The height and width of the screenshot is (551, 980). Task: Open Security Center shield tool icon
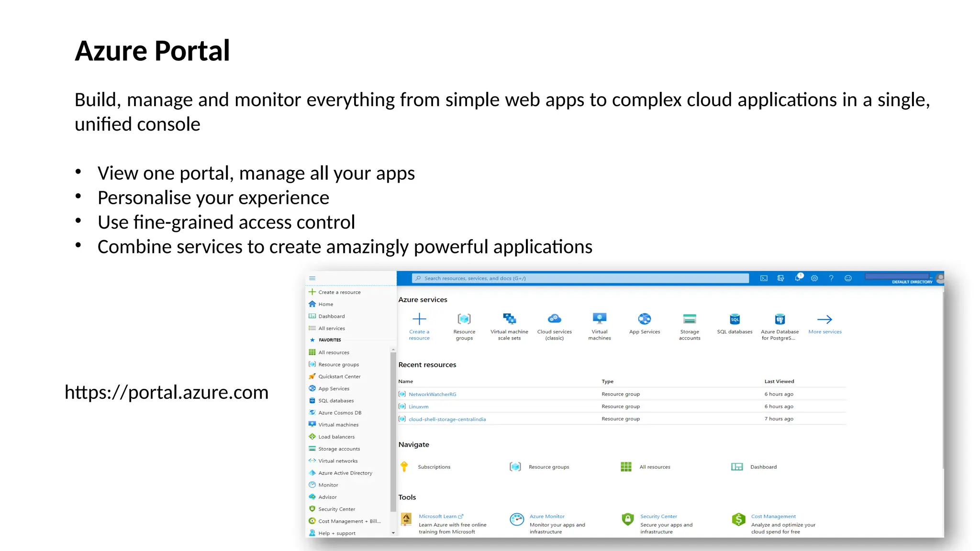pos(628,519)
